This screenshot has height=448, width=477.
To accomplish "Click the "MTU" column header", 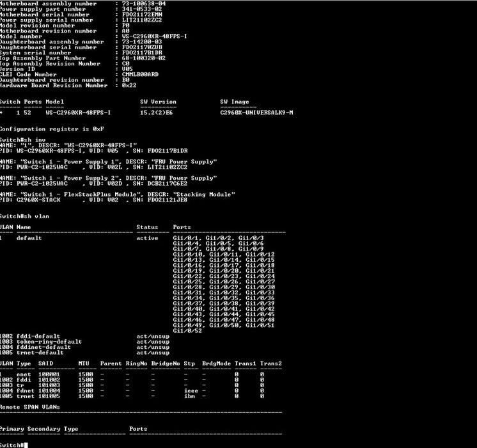I will [84, 364].
